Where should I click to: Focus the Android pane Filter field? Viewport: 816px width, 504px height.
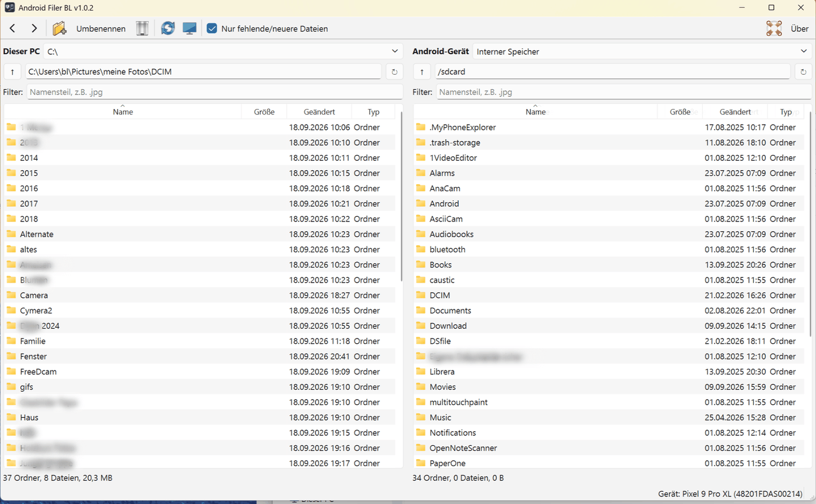click(624, 92)
